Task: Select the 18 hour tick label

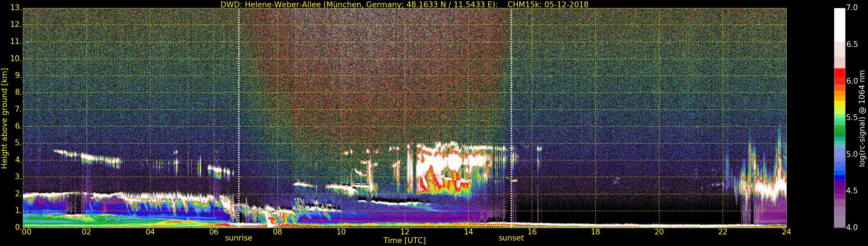Action: pos(595,232)
